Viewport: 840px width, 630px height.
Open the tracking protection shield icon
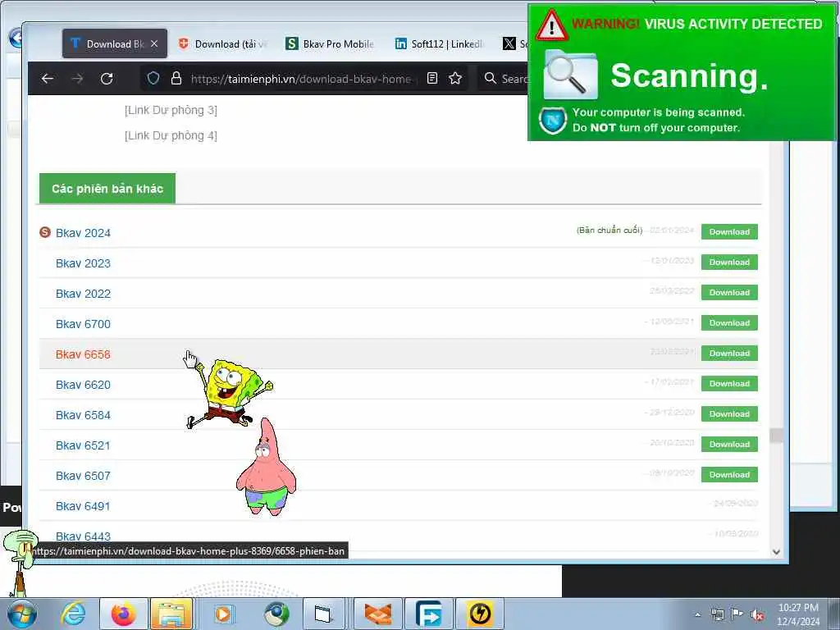coord(153,79)
